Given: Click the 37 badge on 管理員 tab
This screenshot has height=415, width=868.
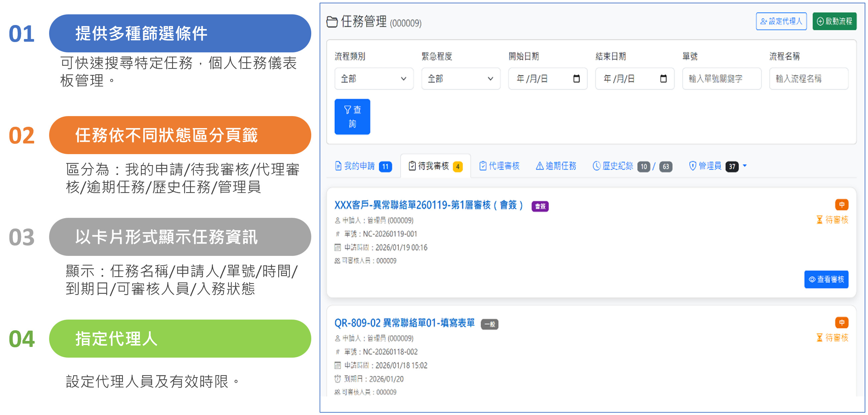Looking at the screenshot, I should click(732, 166).
